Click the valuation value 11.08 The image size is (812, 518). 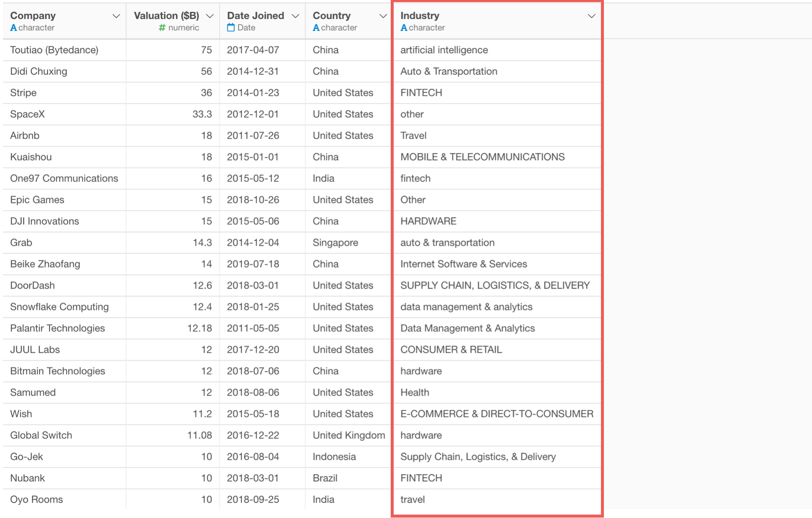(x=200, y=435)
